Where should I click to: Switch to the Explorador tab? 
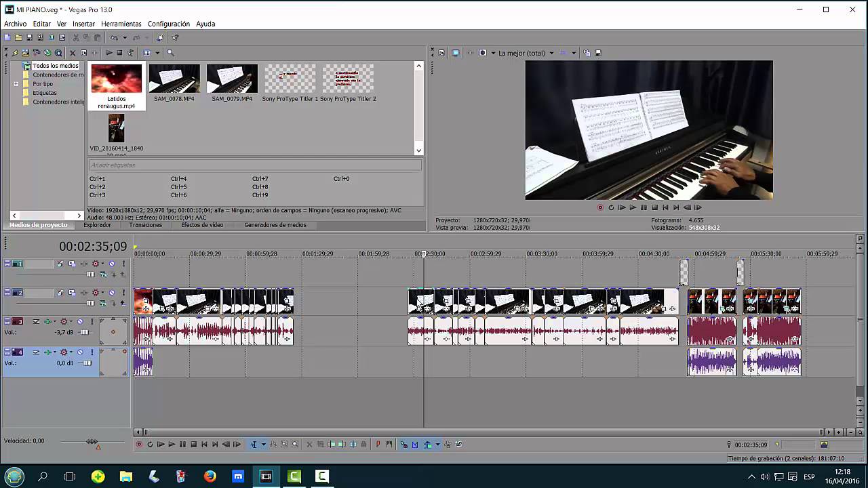[x=97, y=225]
